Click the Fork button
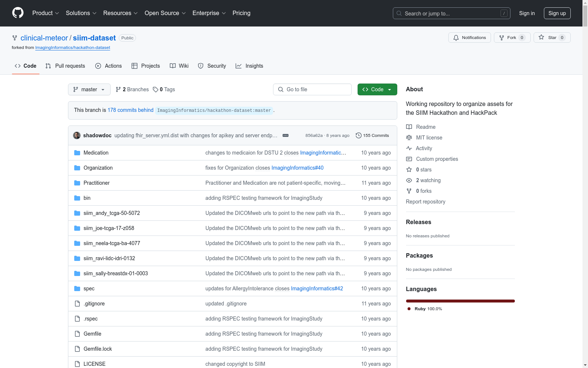 pos(512,38)
